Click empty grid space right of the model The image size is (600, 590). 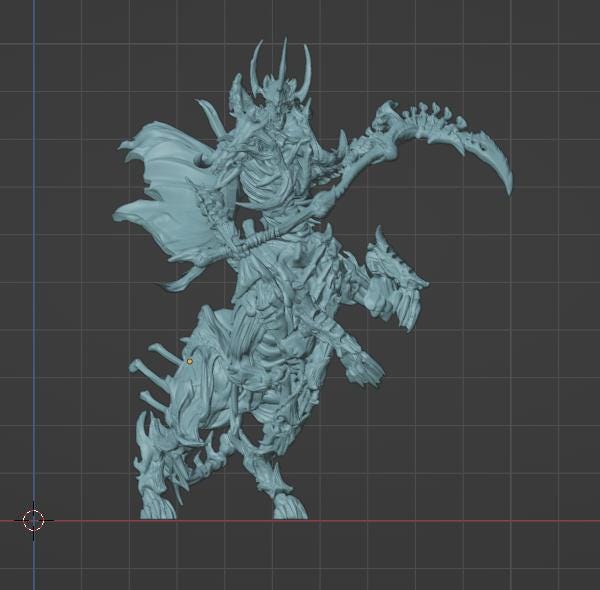[520, 380]
